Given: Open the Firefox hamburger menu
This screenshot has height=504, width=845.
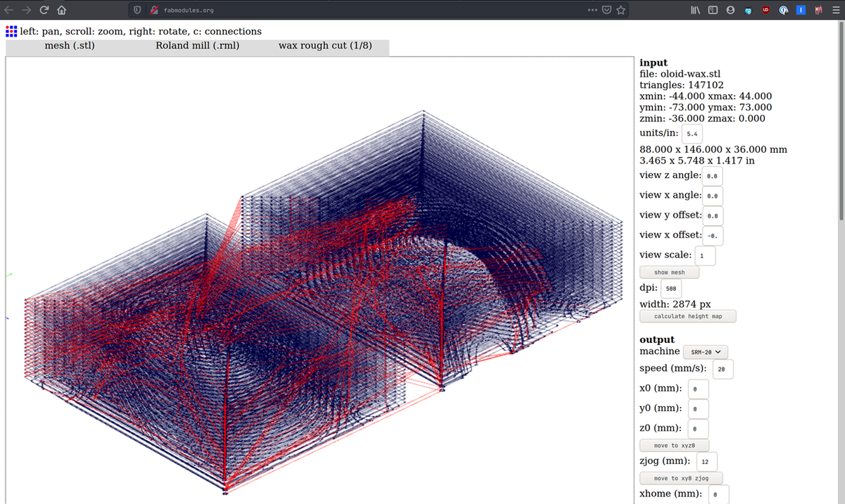Looking at the screenshot, I should coord(836,10).
